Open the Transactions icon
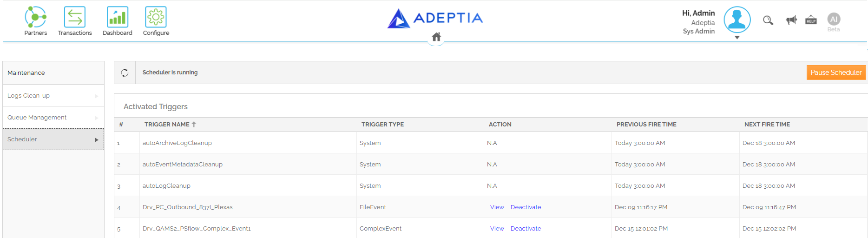 click(x=75, y=17)
